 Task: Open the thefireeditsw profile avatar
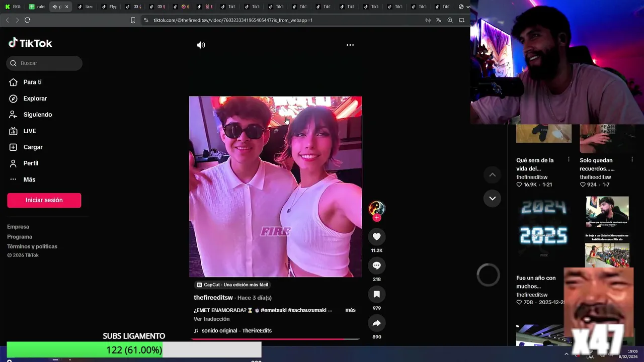[377, 208]
